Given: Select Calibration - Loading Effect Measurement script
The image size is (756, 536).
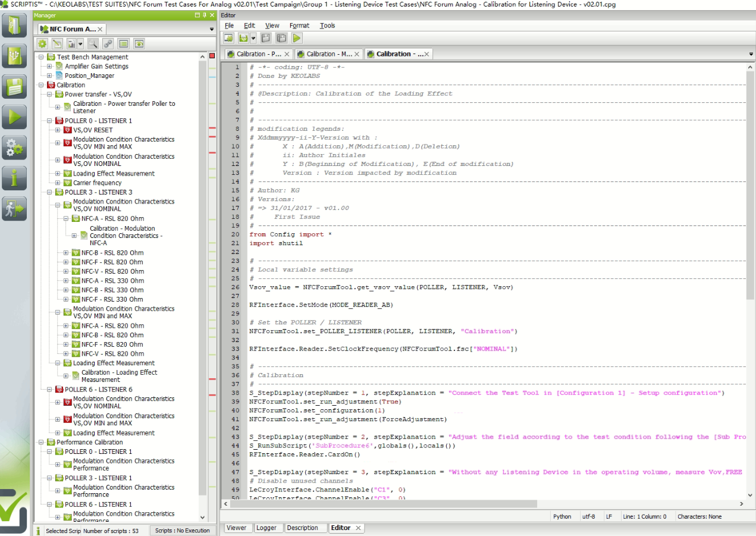Looking at the screenshot, I should [x=119, y=376].
